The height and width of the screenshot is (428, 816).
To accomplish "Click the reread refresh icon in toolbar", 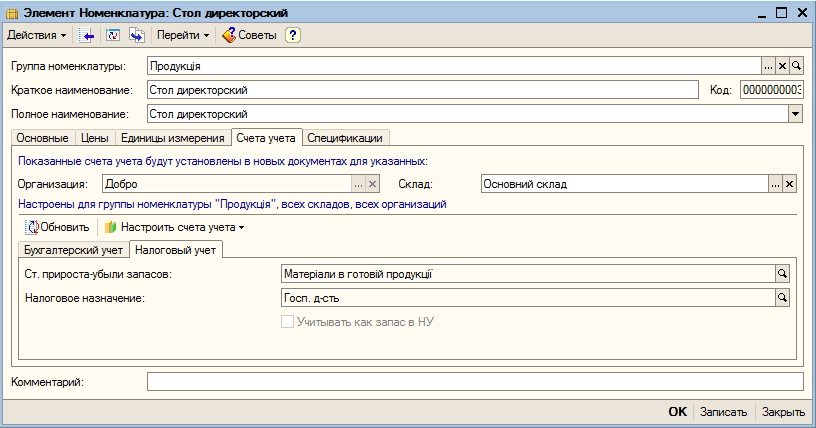I will [x=112, y=35].
